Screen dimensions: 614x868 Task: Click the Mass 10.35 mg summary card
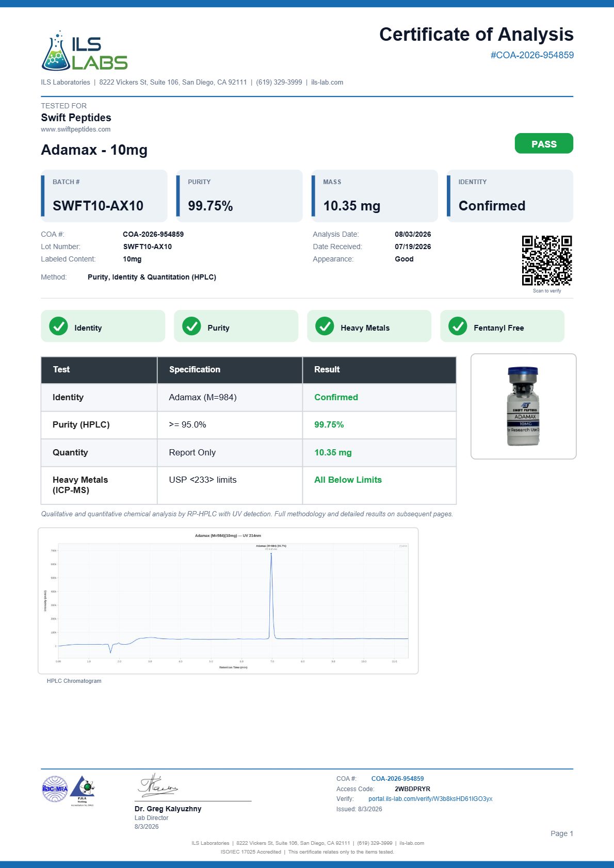[375, 196]
